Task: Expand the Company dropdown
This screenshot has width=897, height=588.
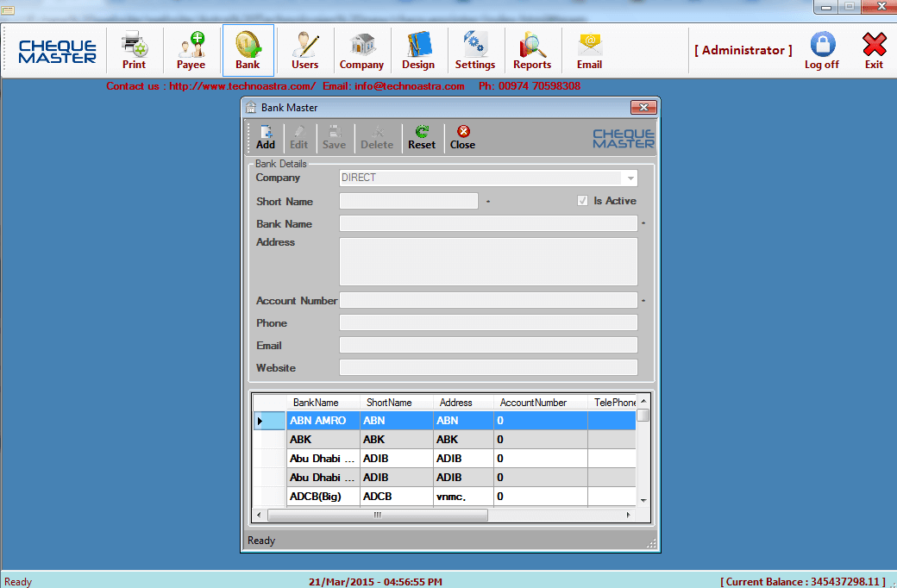Action: 630,178
